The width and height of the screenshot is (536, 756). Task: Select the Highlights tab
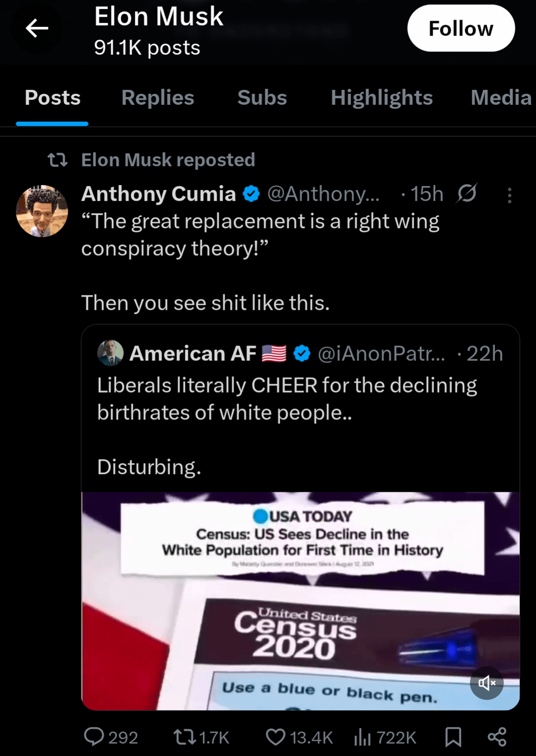[x=381, y=98]
